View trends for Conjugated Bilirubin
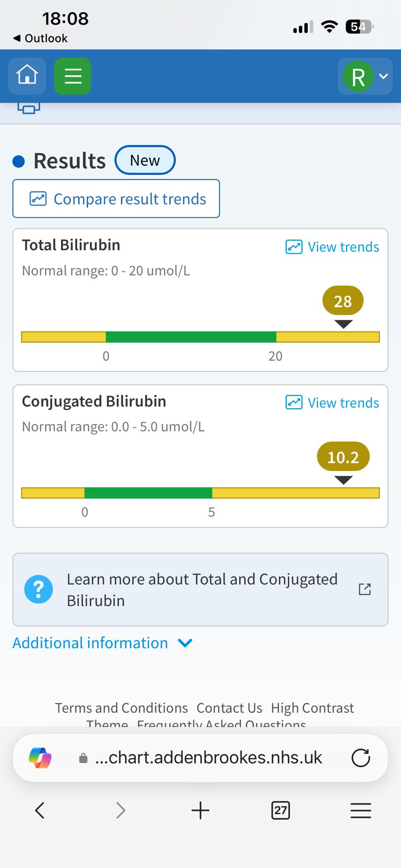This screenshot has height=868, width=401. [x=332, y=403]
